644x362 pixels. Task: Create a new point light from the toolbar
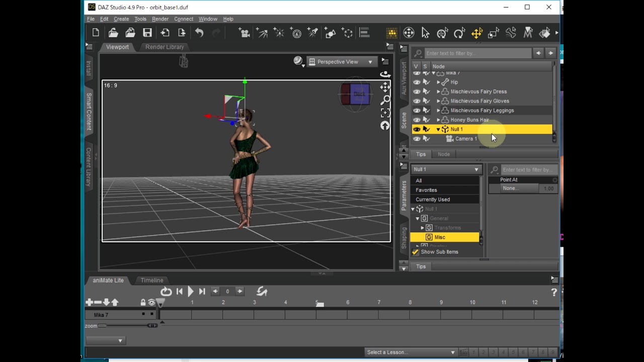(279, 33)
